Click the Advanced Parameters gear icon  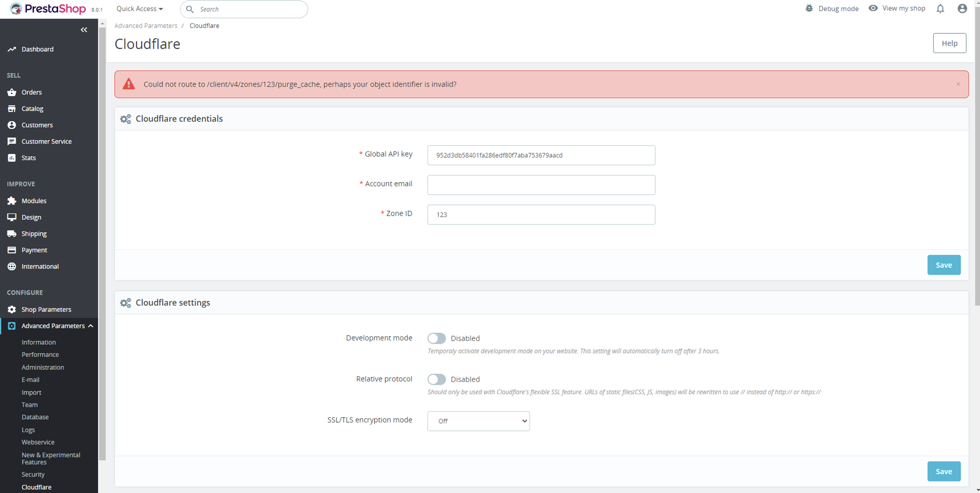(x=12, y=326)
